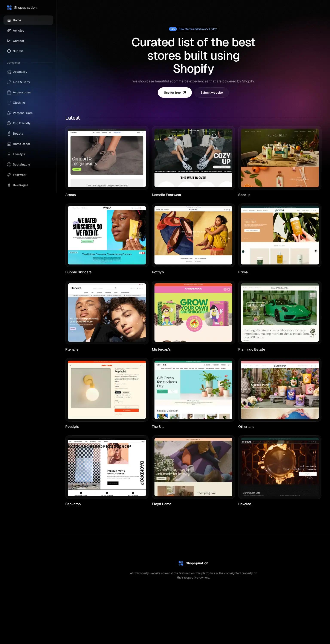The image size is (330, 644).
Task: Click the Beverages bottle icon
Action: coord(9,185)
